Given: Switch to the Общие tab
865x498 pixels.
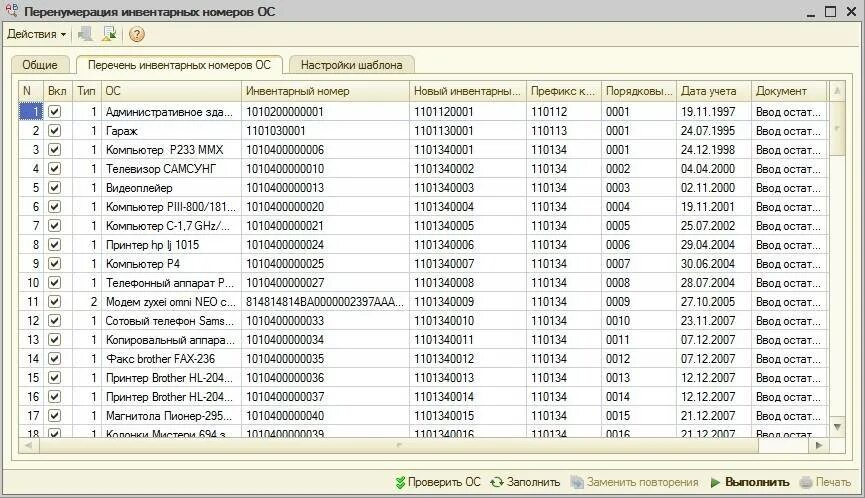Looking at the screenshot, I should point(40,65).
